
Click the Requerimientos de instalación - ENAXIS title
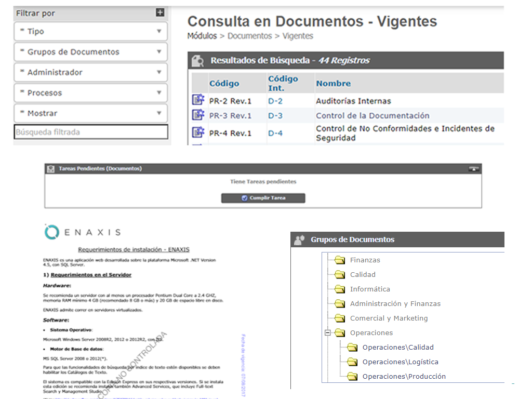click(x=134, y=250)
